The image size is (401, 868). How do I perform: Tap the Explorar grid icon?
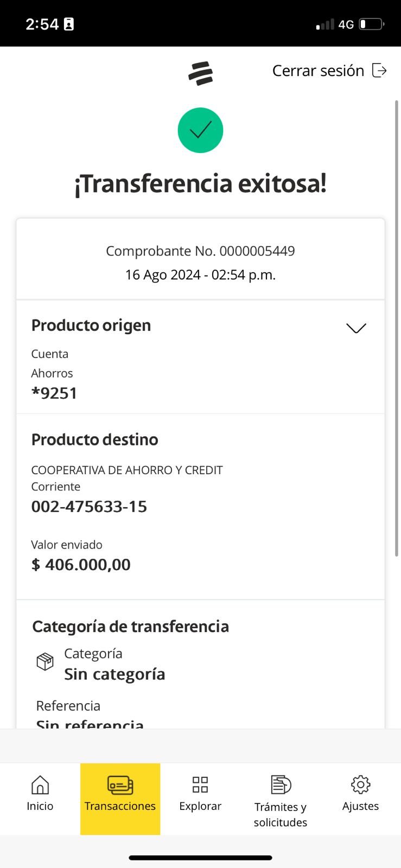200,784
